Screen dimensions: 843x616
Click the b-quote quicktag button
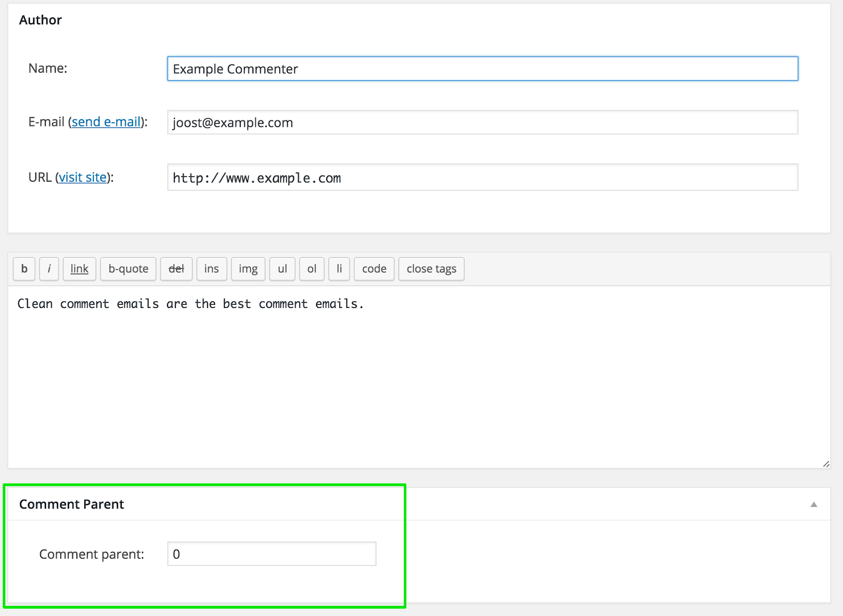pyautogui.click(x=129, y=269)
